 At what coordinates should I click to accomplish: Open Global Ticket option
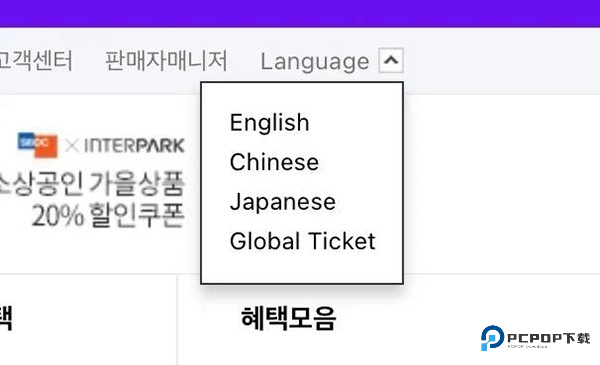click(303, 241)
